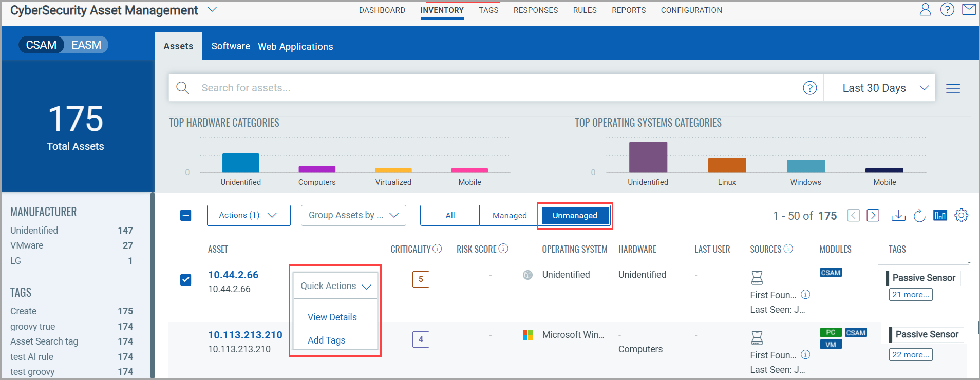Switch to the Software tab
The image size is (980, 380).
coord(231,46)
